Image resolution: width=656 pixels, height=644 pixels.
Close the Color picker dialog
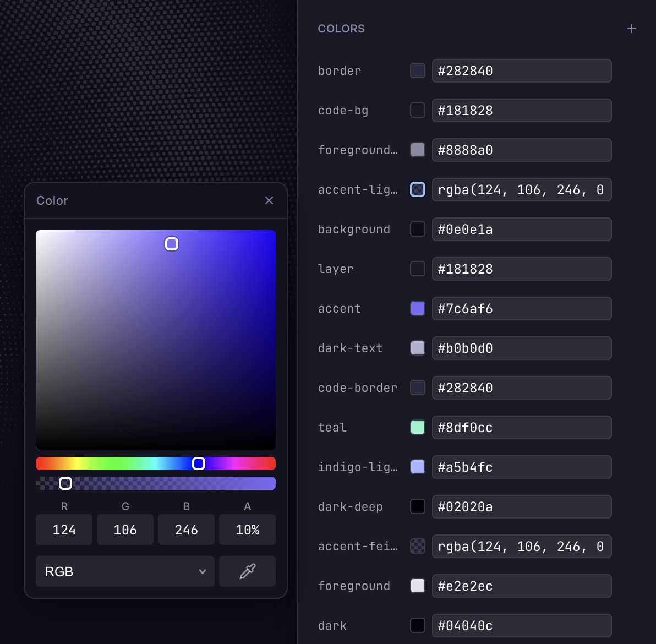269,200
